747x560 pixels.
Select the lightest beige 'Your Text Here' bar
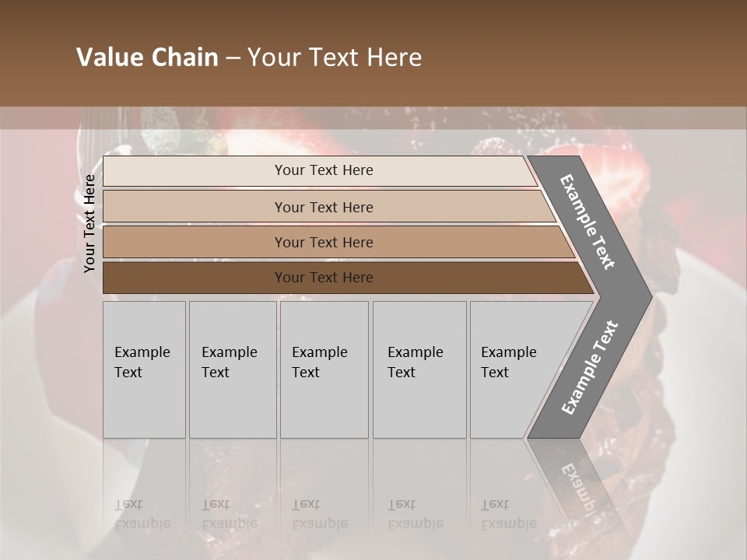coord(323,170)
